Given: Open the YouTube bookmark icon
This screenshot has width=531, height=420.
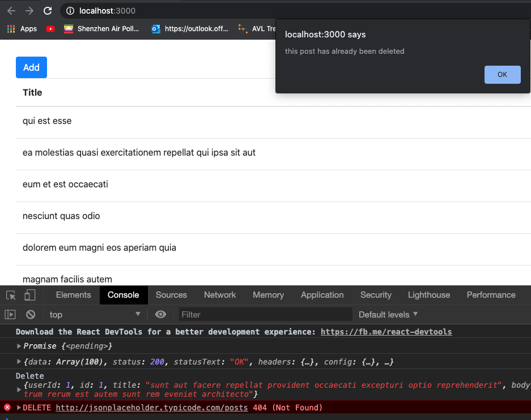Looking at the screenshot, I should [x=50, y=29].
